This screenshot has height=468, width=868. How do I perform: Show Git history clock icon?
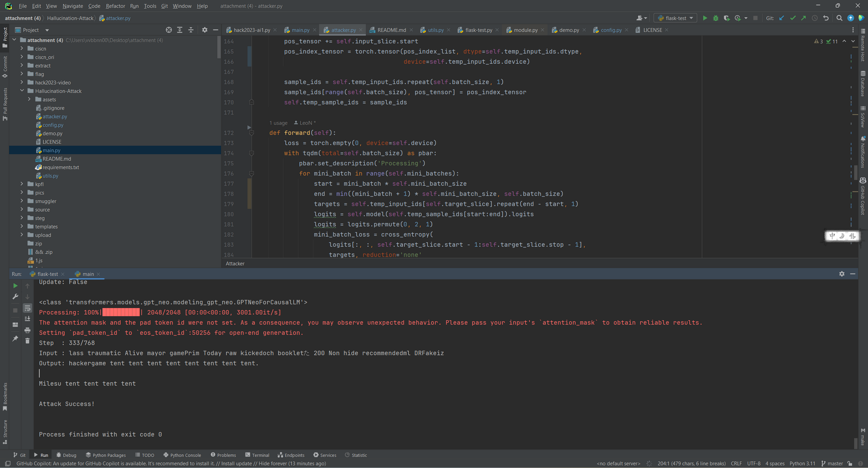(815, 18)
